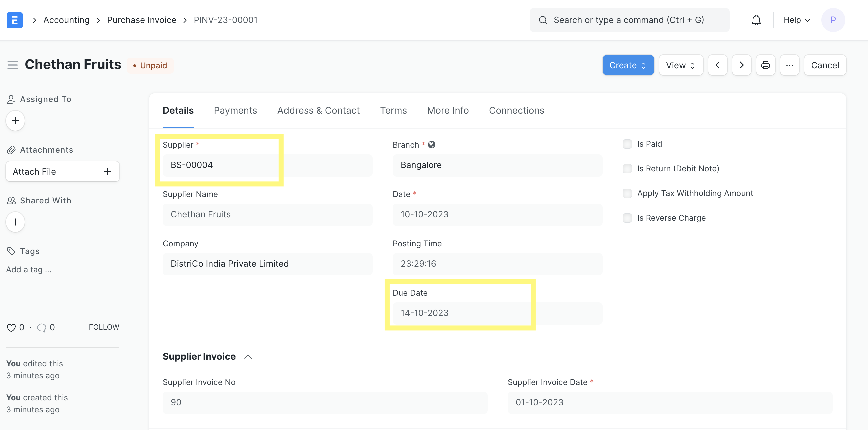Image resolution: width=868 pixels, height=430 pixels.
Task: Open the ERPNext home logo
Action: pos(14,20)
